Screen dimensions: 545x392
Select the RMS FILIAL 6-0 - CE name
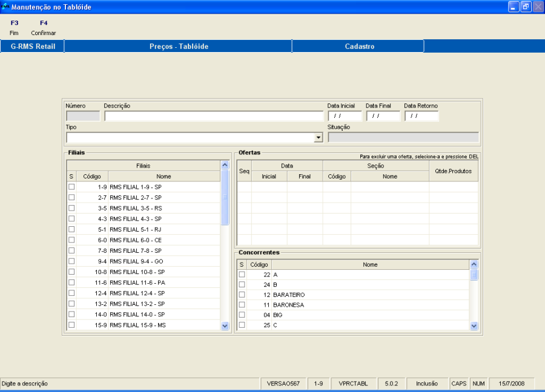pos(164,240)
